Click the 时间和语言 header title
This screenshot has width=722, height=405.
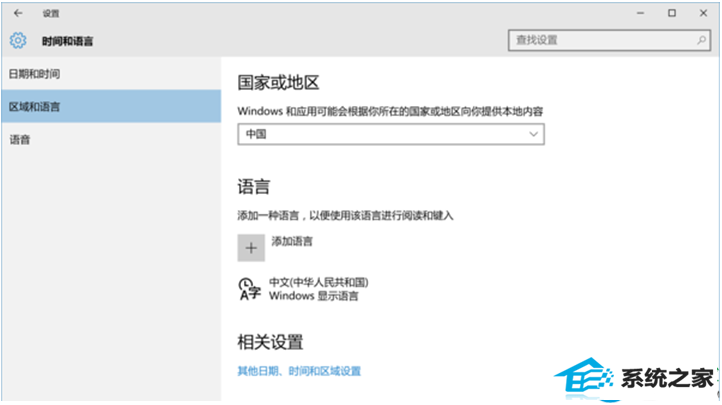pos(67,41)
